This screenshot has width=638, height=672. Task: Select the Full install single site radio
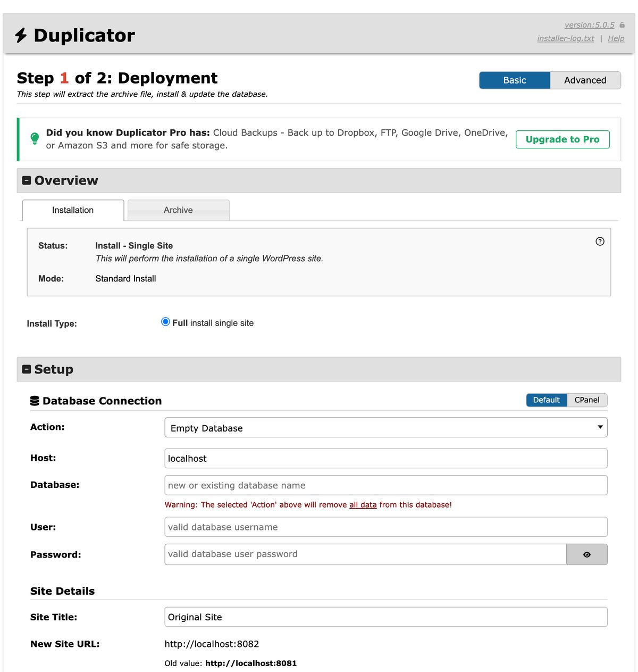[165, 322]
